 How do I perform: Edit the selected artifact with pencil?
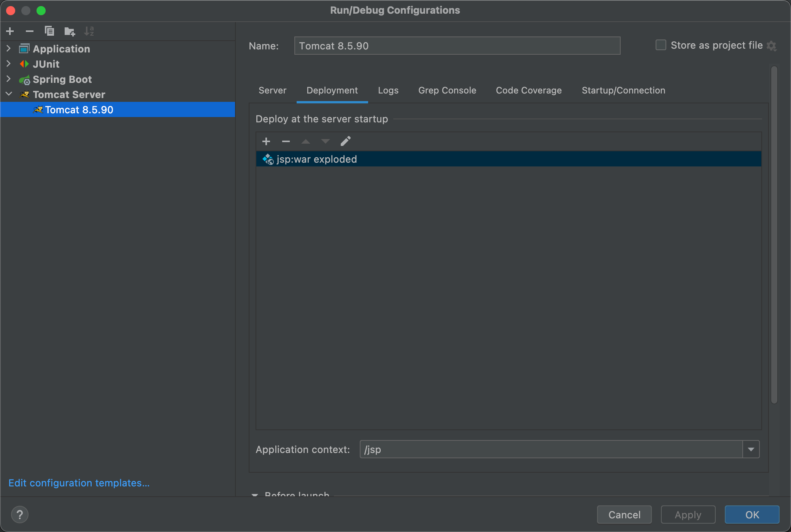345,141
